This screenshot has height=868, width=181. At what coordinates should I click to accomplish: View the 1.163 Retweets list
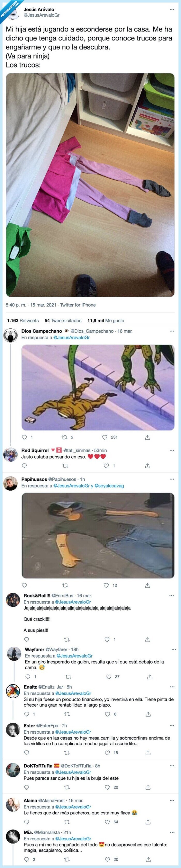[23, 320]
